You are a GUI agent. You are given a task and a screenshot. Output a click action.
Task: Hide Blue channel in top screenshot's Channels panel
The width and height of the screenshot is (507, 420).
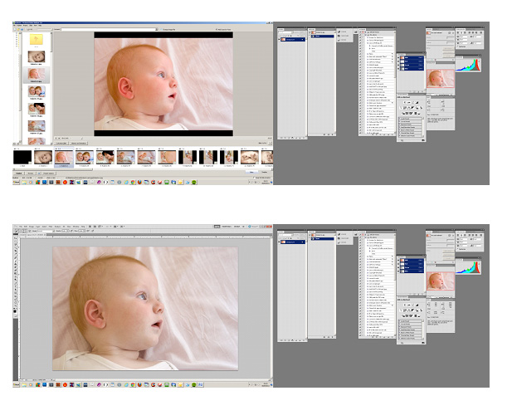398,69
